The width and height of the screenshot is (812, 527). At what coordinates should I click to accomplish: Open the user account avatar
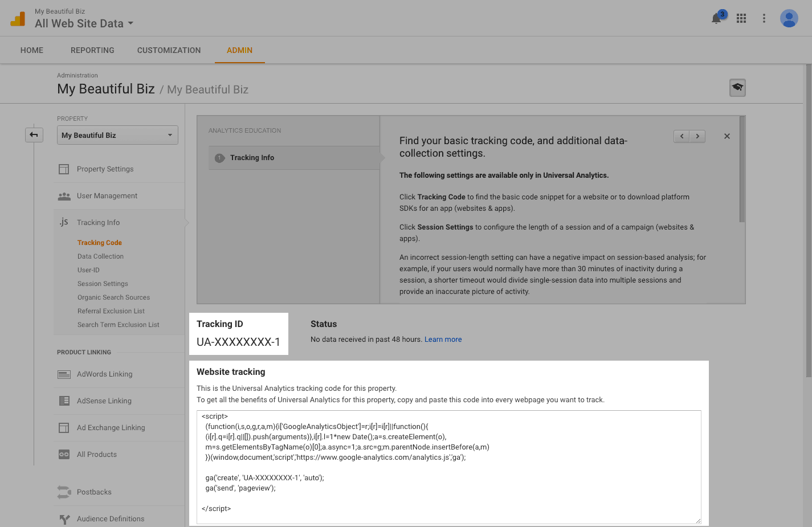(x=789, y=18)
